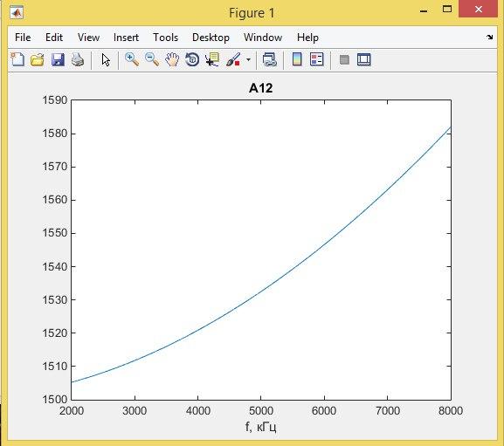The image size is (504, 446).
Task: Click the plot title A12
Action: coord(260,88)
